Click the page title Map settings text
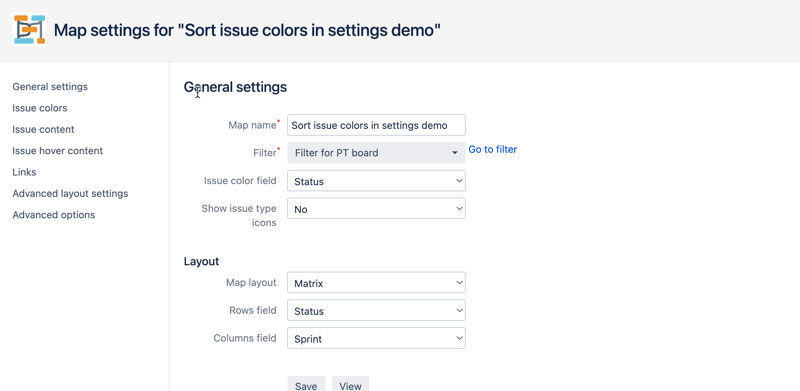This screenshot has height=391, width=800. pos(247,30)
